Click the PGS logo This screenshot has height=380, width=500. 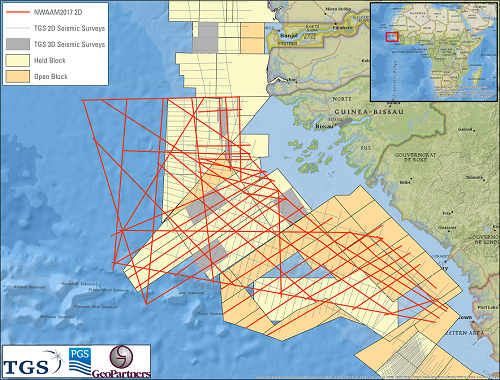coord(80,361)
